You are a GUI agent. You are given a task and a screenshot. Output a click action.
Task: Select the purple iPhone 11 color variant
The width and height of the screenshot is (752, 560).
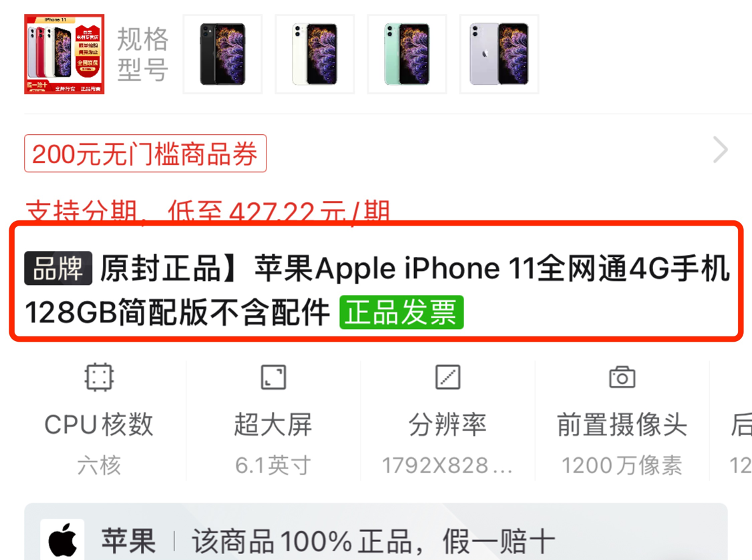(x=499, y=54)
